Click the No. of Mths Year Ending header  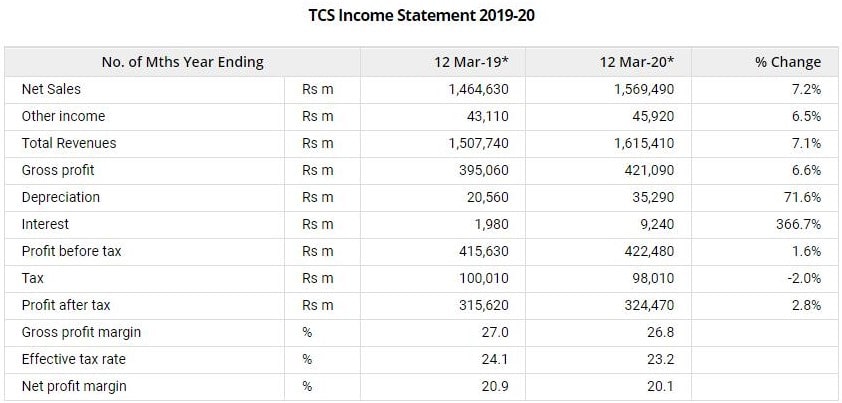click(x=183, y=62)
